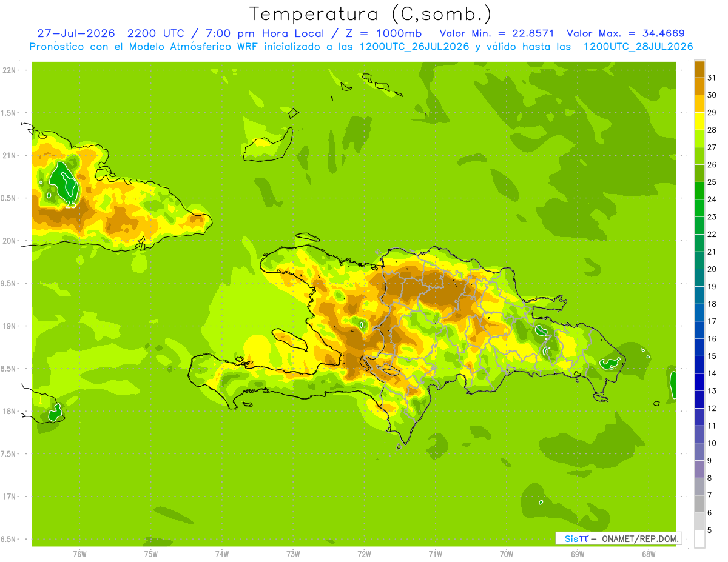Click the 70W longitude label
728x562 pixels.
point(507,554)
